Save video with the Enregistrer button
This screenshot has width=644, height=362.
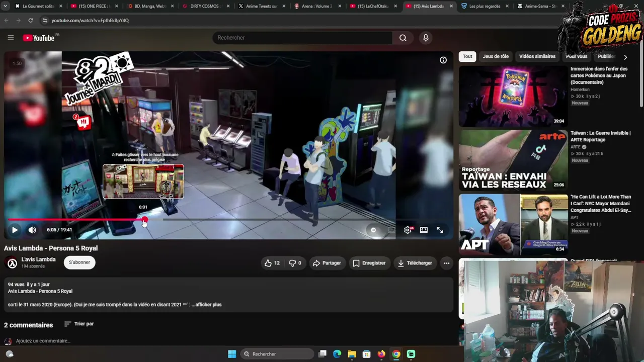tap(369, 263)
